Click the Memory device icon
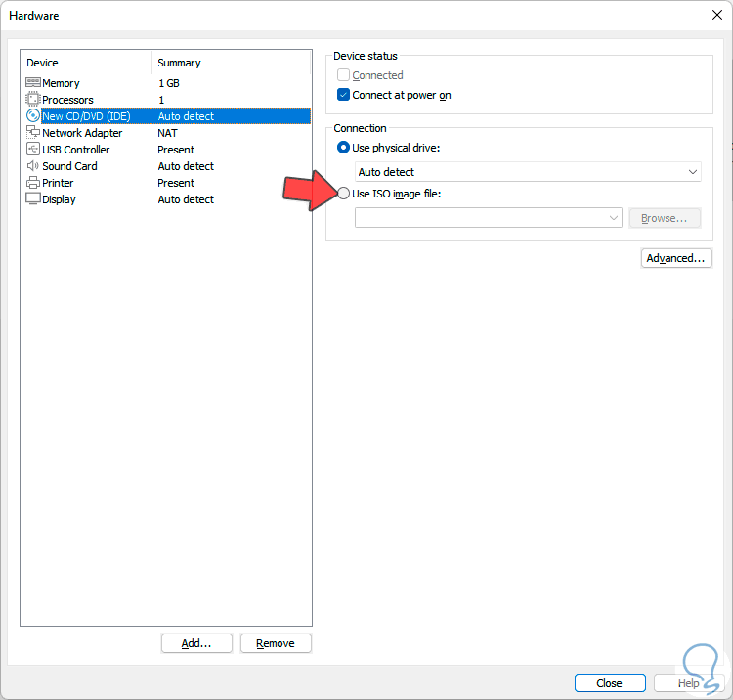This screenshot has height=700, width=733. tap(32, 83)
